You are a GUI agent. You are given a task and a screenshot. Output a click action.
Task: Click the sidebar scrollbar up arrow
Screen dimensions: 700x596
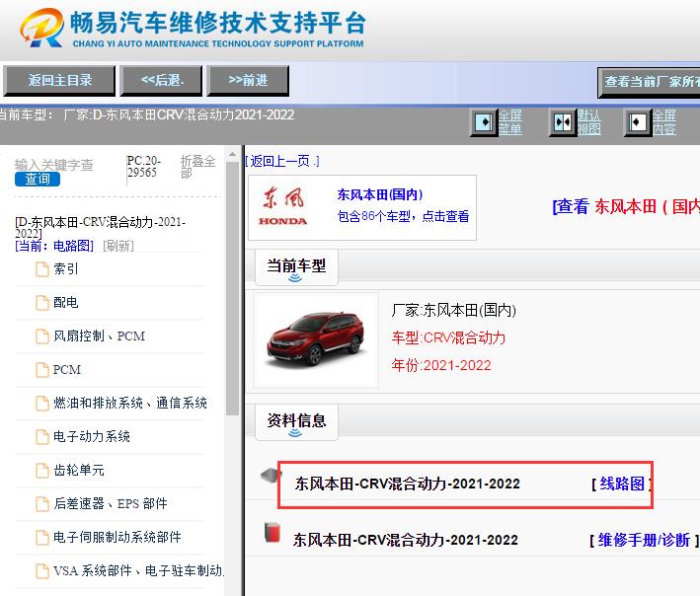click(232, 155)
